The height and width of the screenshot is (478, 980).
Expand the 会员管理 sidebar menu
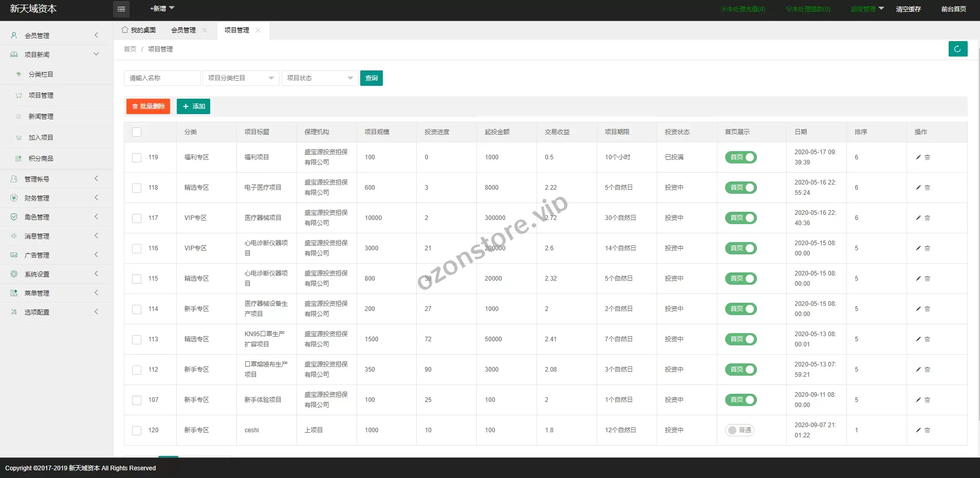56,35
